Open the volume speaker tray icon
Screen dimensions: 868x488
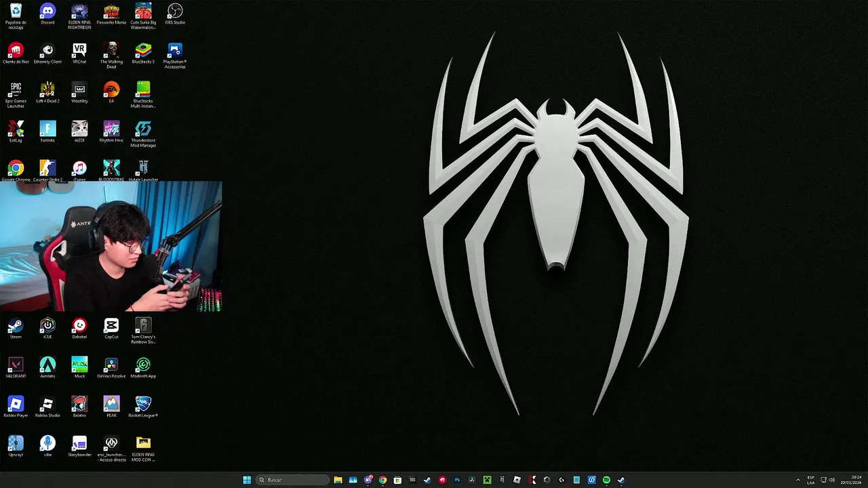(832, 480)
